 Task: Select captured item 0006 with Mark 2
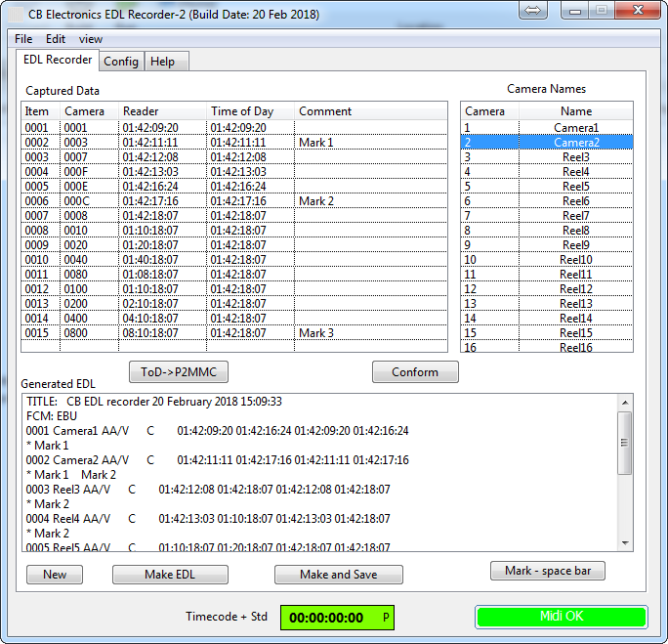point(234,201)
